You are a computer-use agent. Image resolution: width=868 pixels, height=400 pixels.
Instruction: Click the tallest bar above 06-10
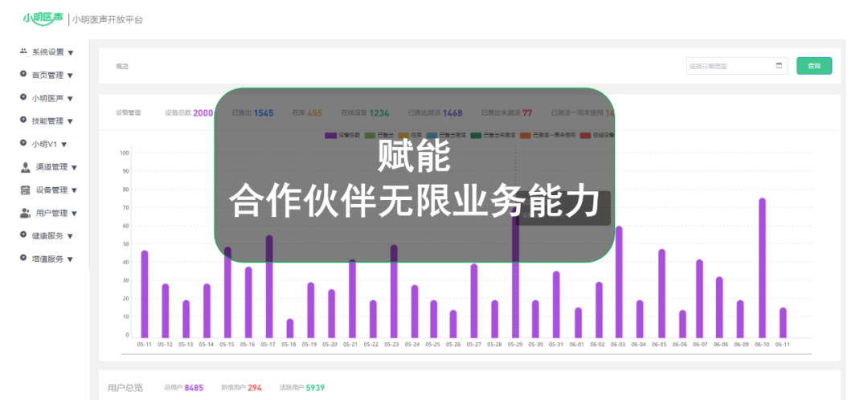coord(762,267)
